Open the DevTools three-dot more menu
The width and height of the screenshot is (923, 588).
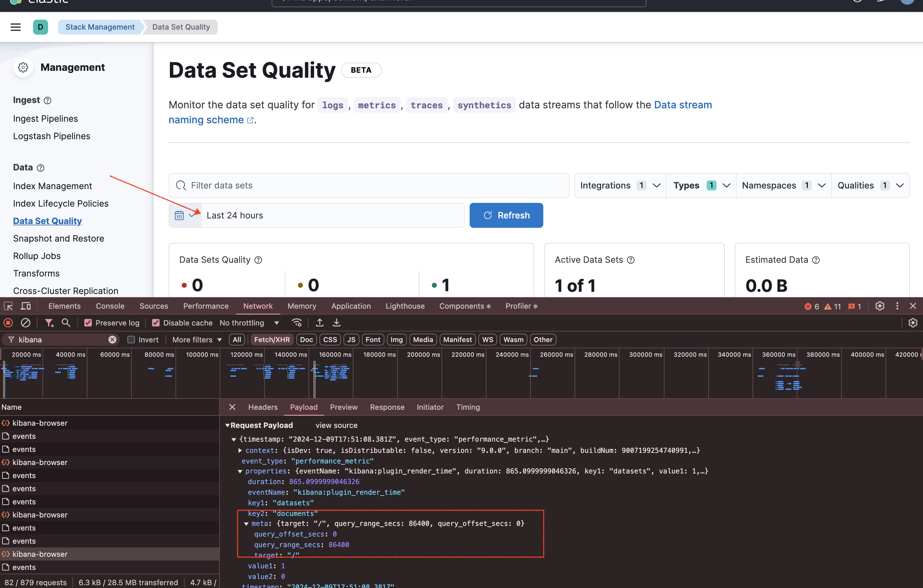point(897,306)
